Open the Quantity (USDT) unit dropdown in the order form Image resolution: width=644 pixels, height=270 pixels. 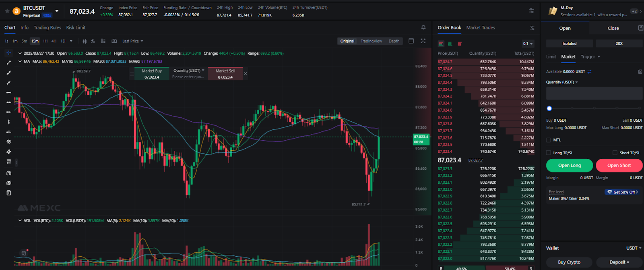pos(562,82)
